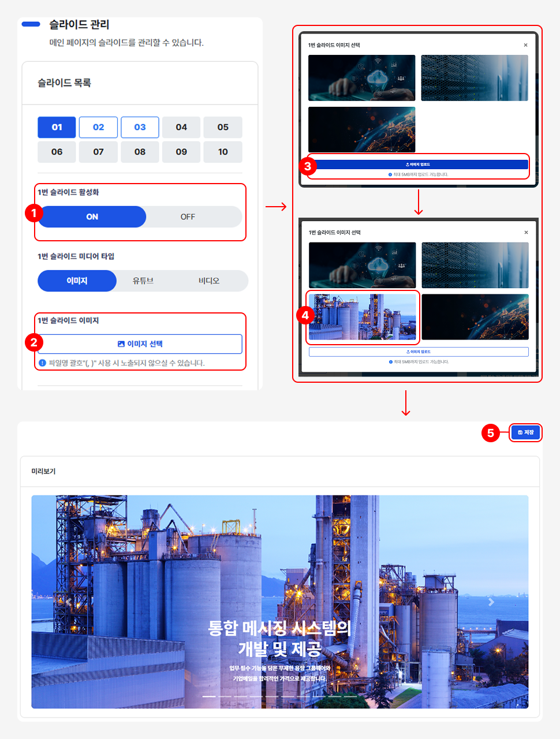Screen dimensions: 560x739
Task: Pick the factory image thumbnail
Action: (x=362, y=316)
